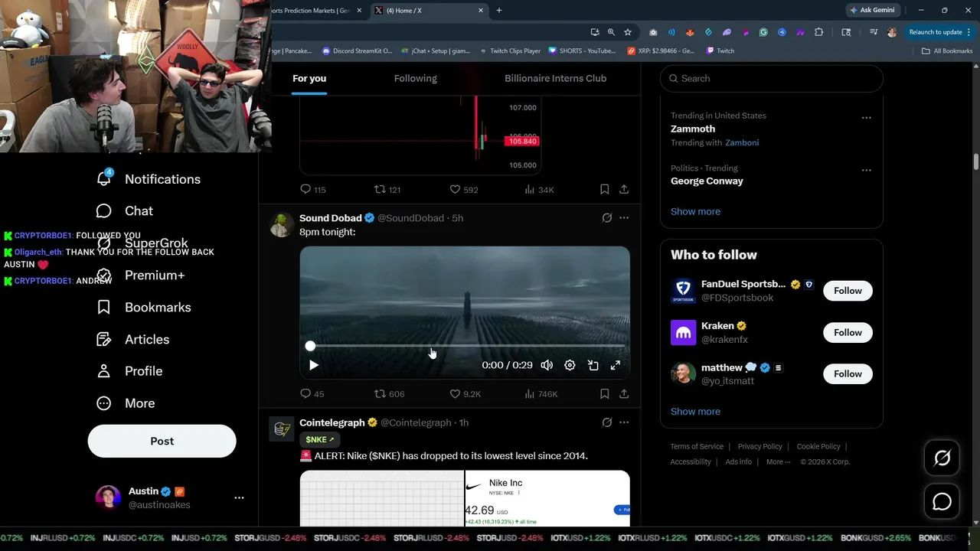Image resolution: width=980 pixels, height=551 pixels.
Task: Open the Zamboni trending link
Action: pyautogui.click(x=742, y=142)
